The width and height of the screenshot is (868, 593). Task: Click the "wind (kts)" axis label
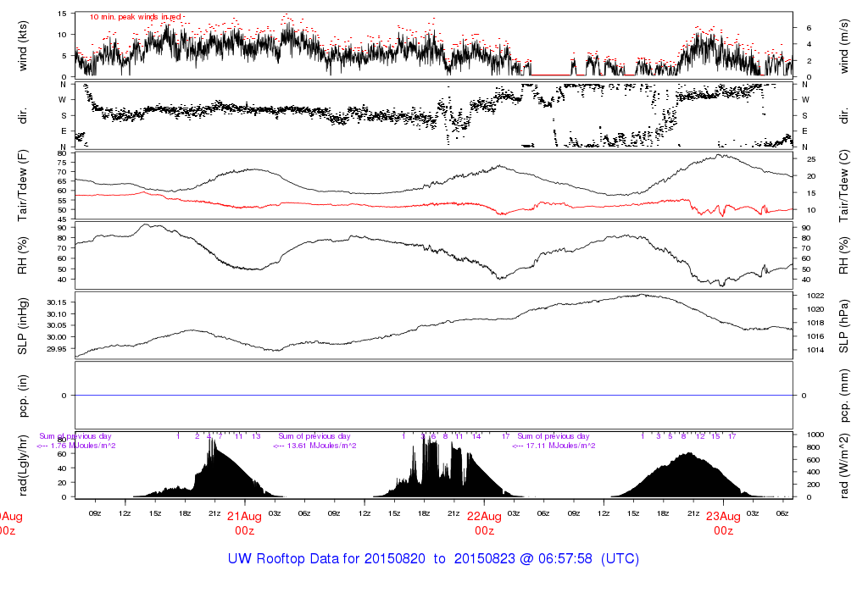[x=23, y=46]
